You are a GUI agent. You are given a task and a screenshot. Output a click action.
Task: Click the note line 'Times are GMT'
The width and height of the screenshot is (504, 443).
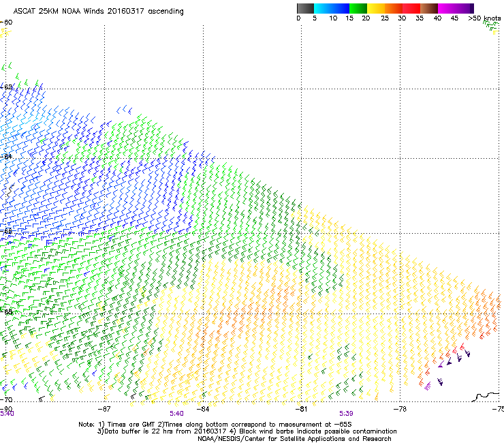132,425
